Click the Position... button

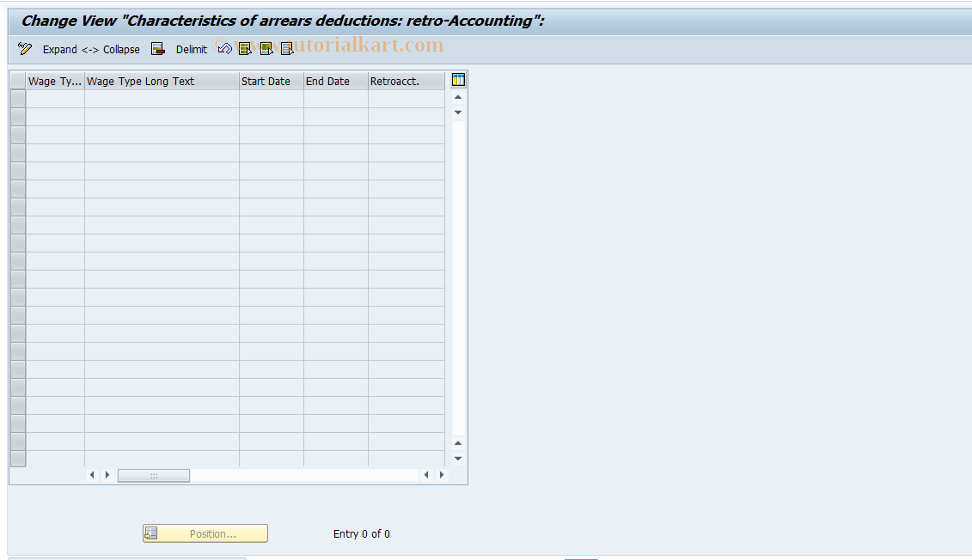(205, 533)
